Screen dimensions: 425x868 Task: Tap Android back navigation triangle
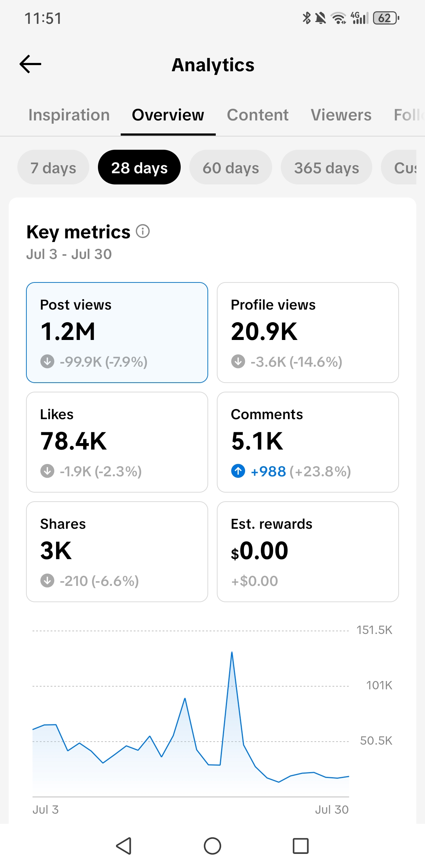[x=124, y=846]
